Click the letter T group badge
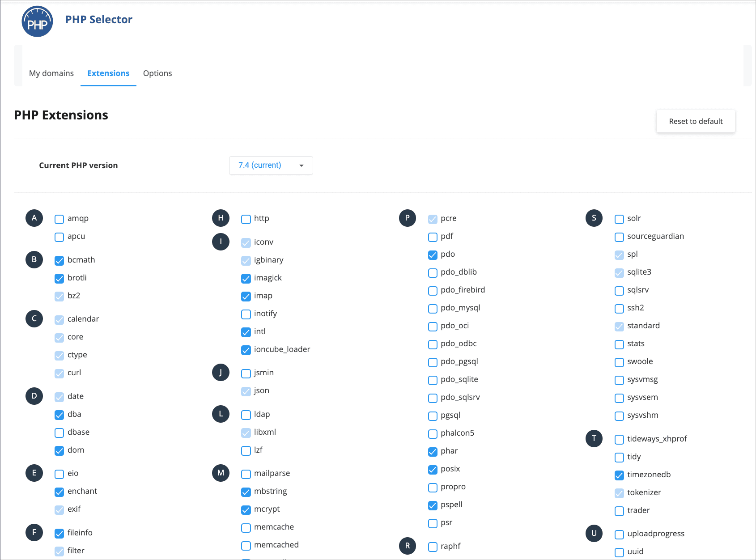Screen dimensions: 756x560 (594, 439)
